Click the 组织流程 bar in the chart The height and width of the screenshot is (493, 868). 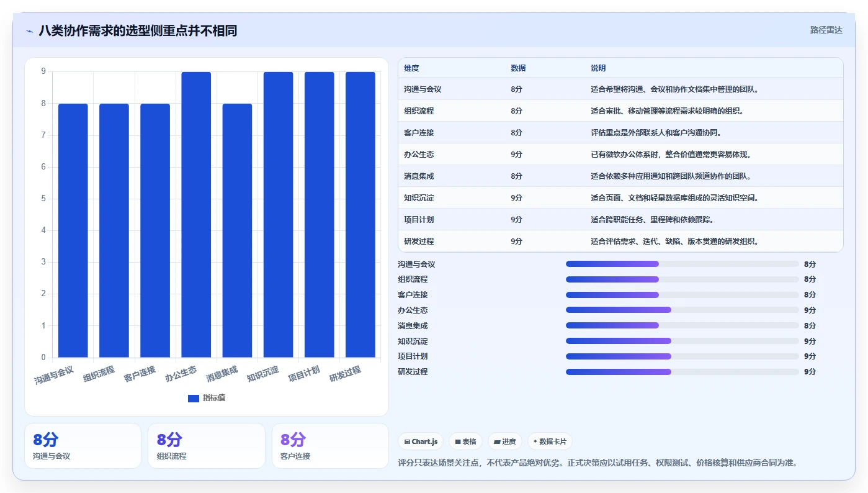click(114, 230)
